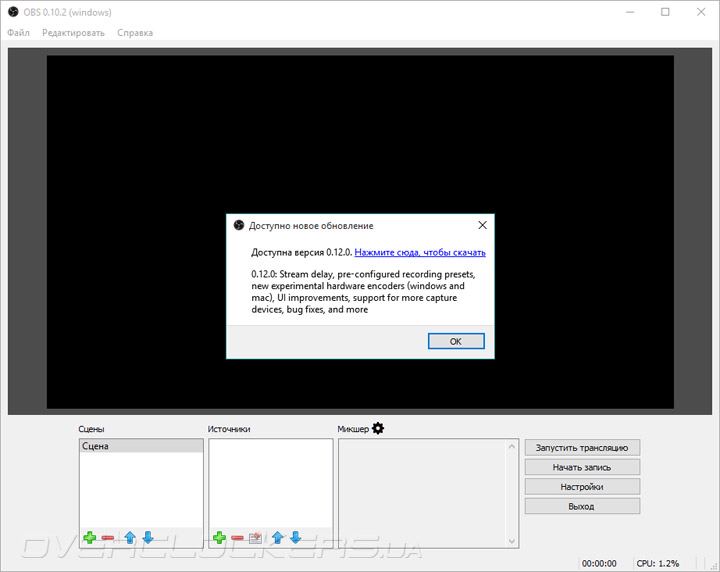Follow the 'Нажмите сюда, чтобы скачать' link
The height and width of the screenshot is (572, 720).
(420, 252)
